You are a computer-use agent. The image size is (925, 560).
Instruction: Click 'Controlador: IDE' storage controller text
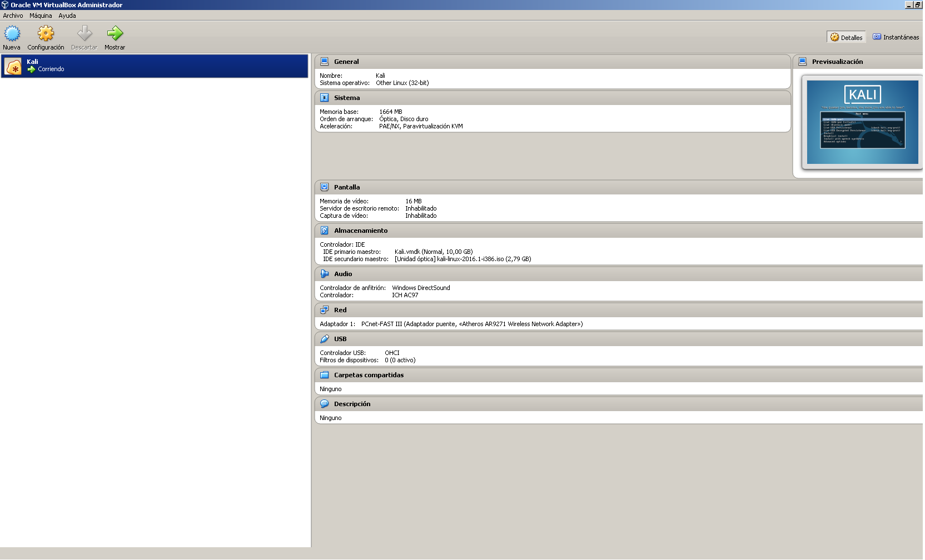[x=342, y=245]
